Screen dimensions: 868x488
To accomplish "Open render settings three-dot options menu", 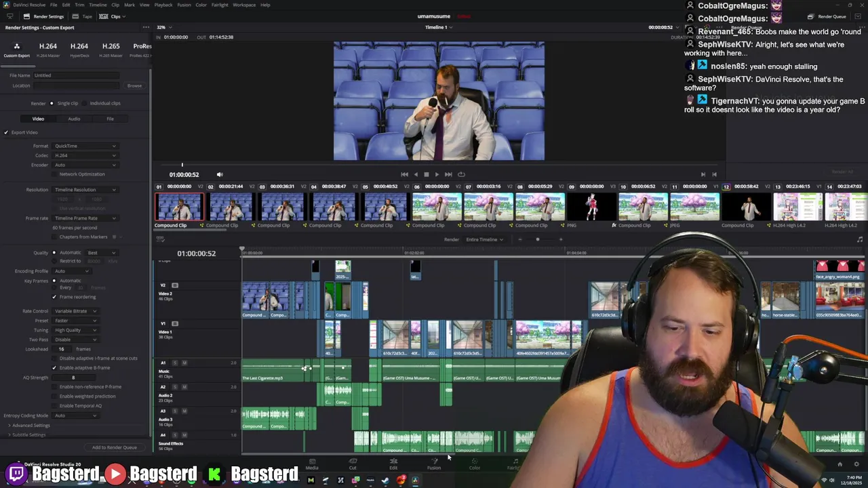I will coord(146,28).
